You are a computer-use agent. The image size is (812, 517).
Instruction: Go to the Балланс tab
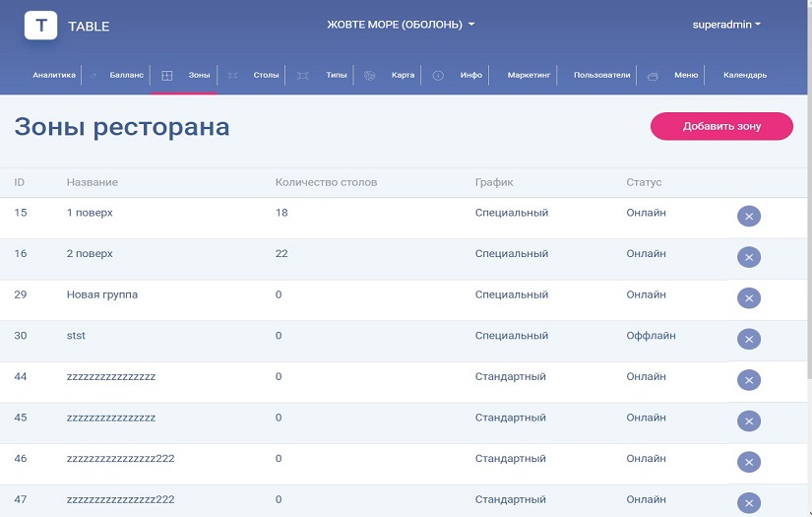tap(126, 75)
